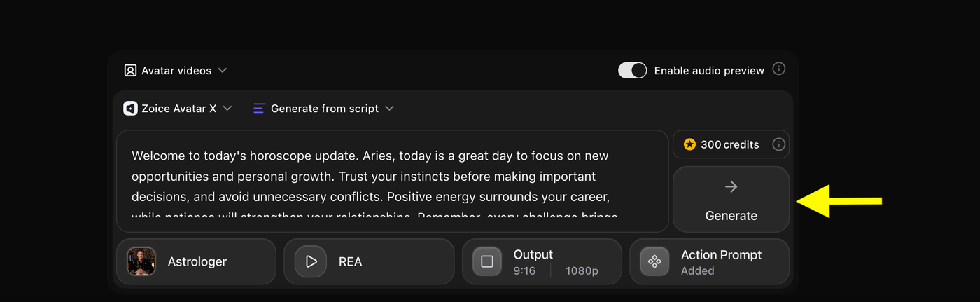Click the Output square icon
This screenshot has height=302, width=980.
pyautogui.click(x=487, y=261)
